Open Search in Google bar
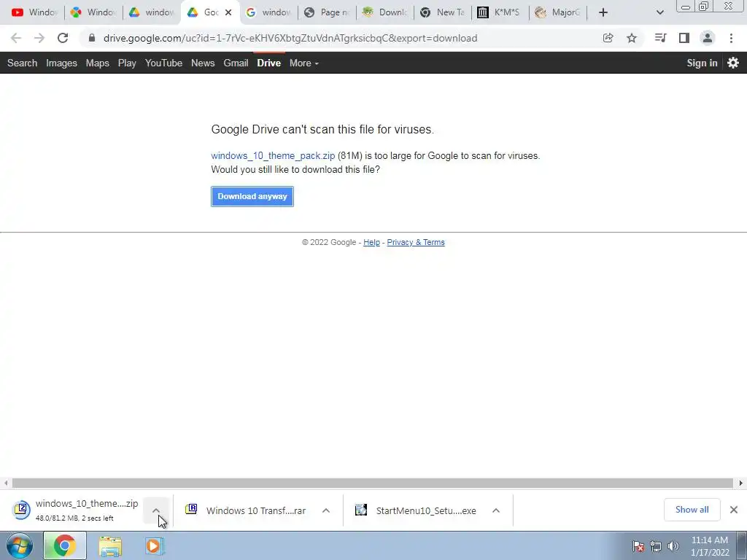Viewport: 747px width, 560px height. click(23, 63)
